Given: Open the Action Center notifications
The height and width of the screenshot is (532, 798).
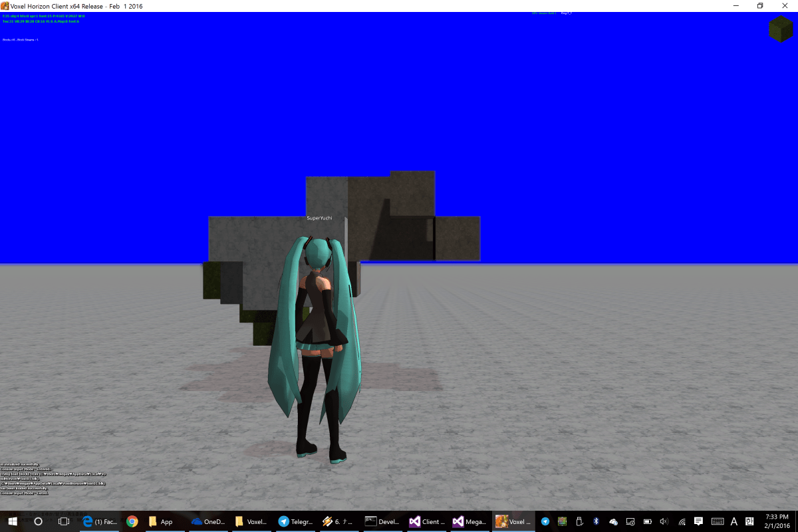Looking at the screenshot, I should click(x=698, y=521).
